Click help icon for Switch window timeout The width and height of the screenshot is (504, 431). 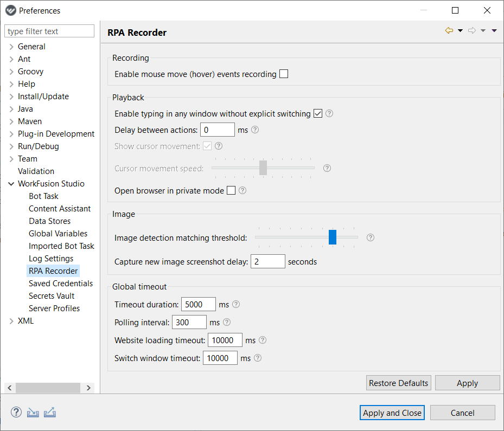click(258, 358)
